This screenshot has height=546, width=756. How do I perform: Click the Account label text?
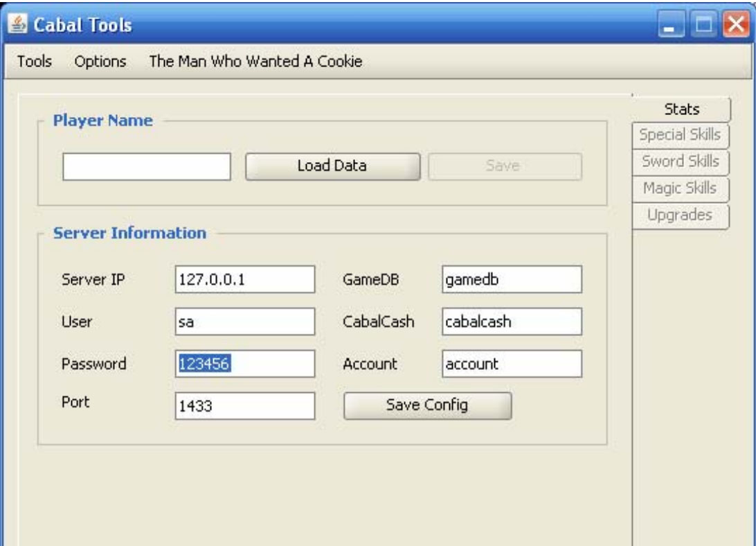tap(370, 364)
